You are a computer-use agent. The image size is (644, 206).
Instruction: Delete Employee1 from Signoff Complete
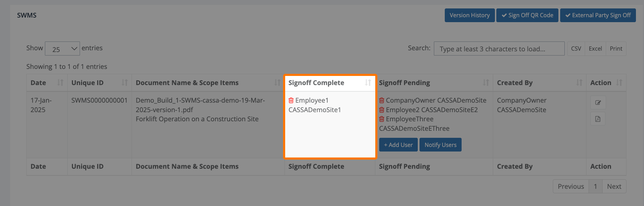tap(291, 101)
